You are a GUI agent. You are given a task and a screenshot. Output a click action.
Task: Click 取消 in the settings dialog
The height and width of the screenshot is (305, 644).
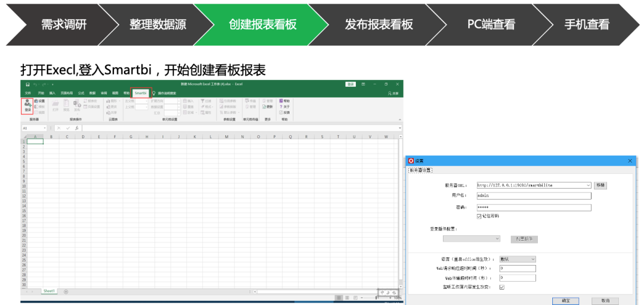(x=605, y=301)
